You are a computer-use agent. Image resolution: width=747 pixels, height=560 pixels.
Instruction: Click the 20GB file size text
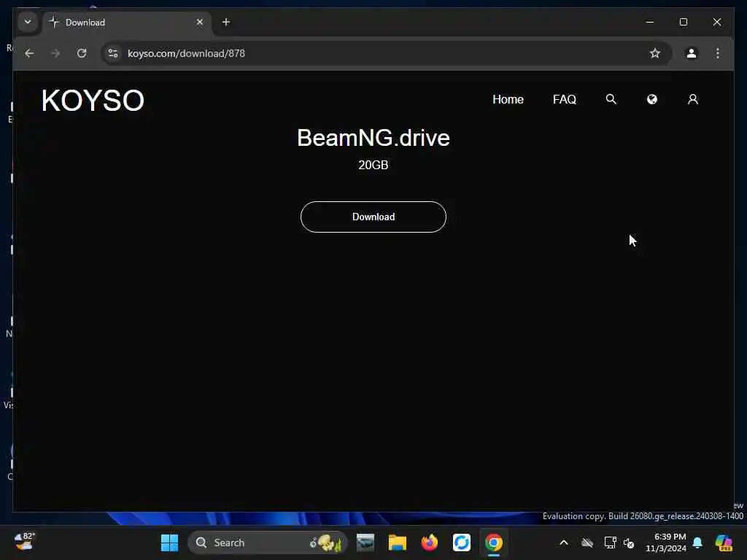coord(373,165)
